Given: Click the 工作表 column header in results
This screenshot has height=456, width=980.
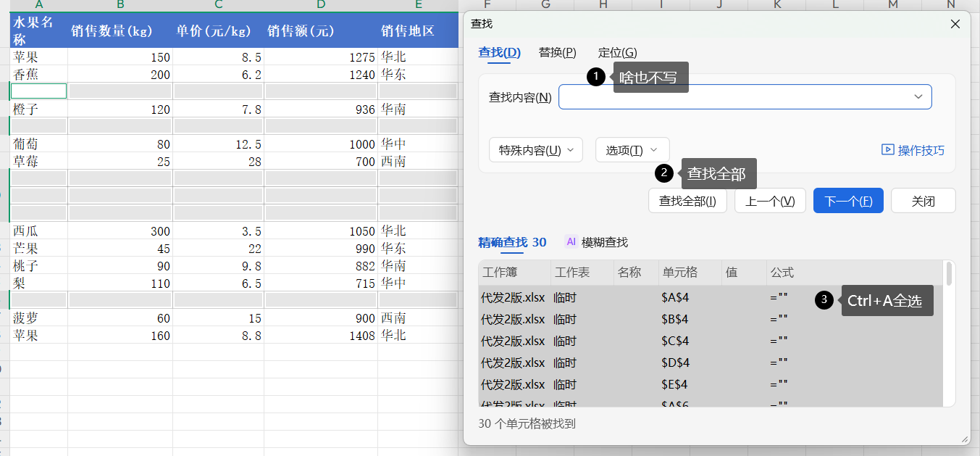Looking at the screenshot, I should [582, 273].
